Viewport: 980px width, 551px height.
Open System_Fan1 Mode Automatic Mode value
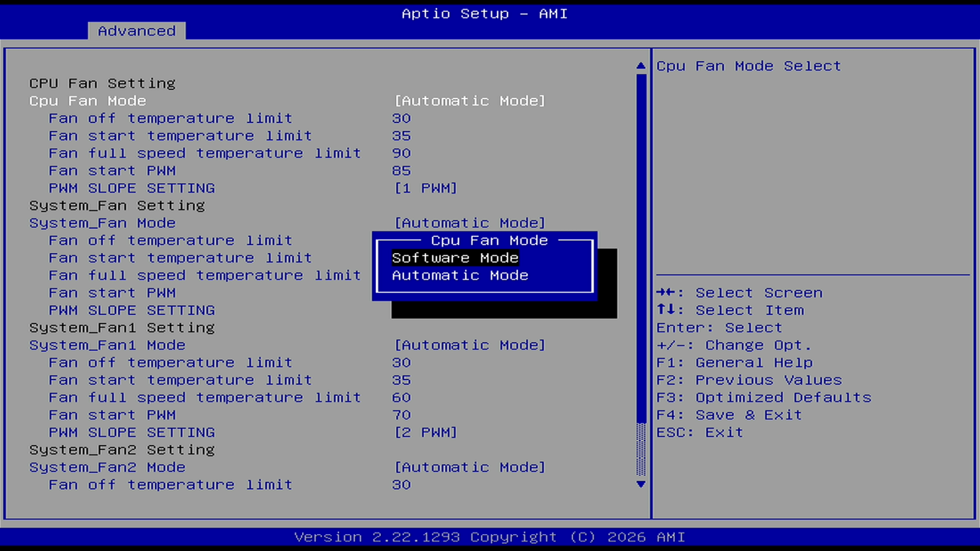pyautogui.click(x=470, y=345)
